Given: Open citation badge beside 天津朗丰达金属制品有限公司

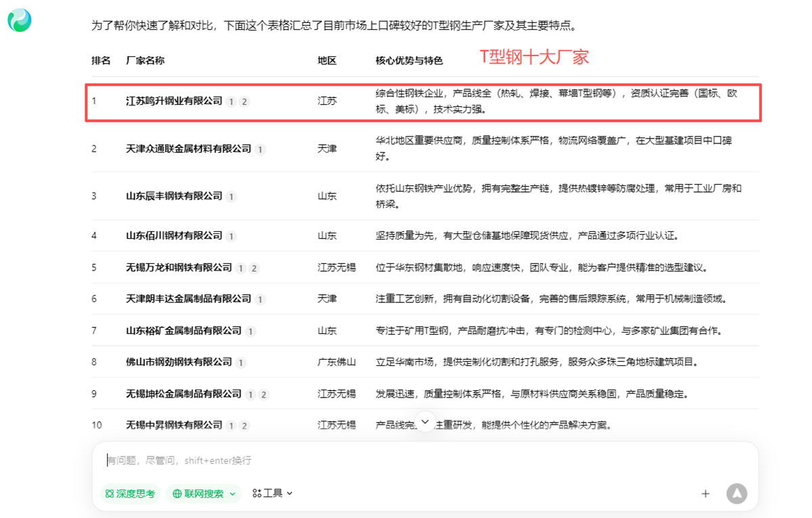Looking at the screenshot, I should 261,300.
